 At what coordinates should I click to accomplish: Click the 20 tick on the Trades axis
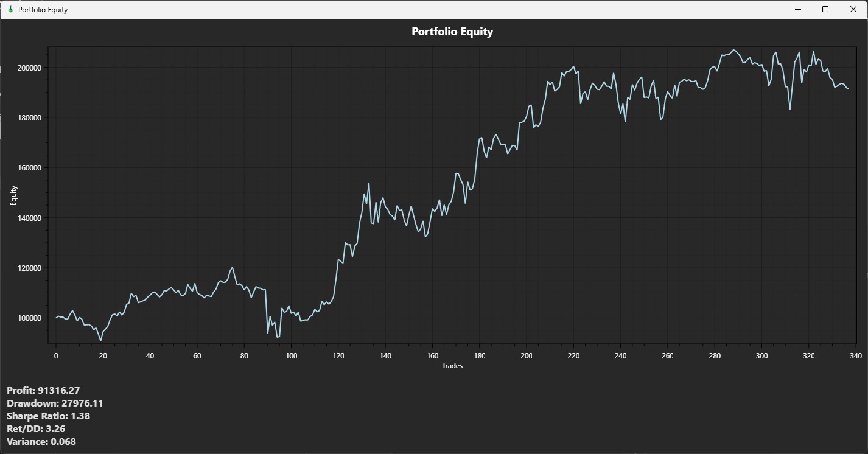pyautogui.click(x=103, y=356)
